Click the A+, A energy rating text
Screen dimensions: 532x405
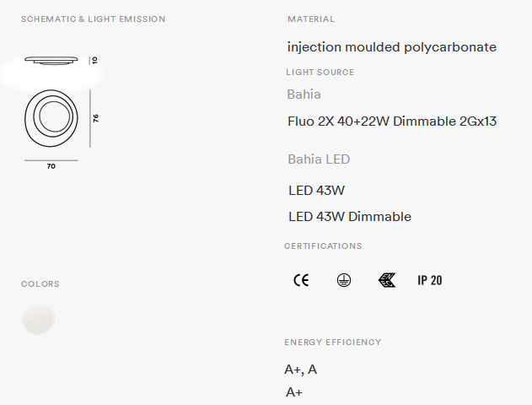301,370
